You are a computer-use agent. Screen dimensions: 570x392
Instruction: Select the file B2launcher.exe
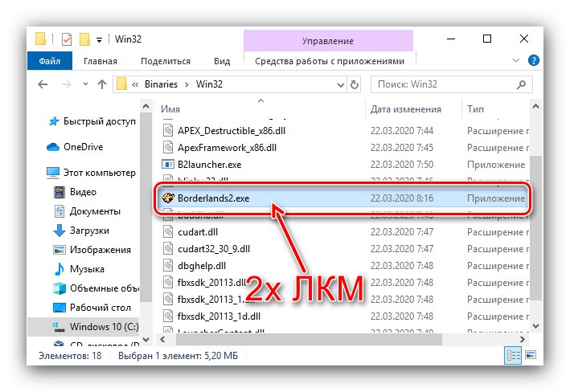point(209,165)
